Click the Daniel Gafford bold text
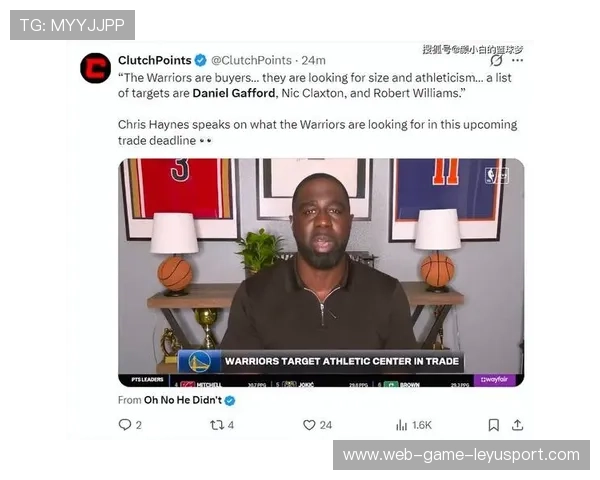The width and height of the screenshot is (600, 480). (x=234, y=93)
